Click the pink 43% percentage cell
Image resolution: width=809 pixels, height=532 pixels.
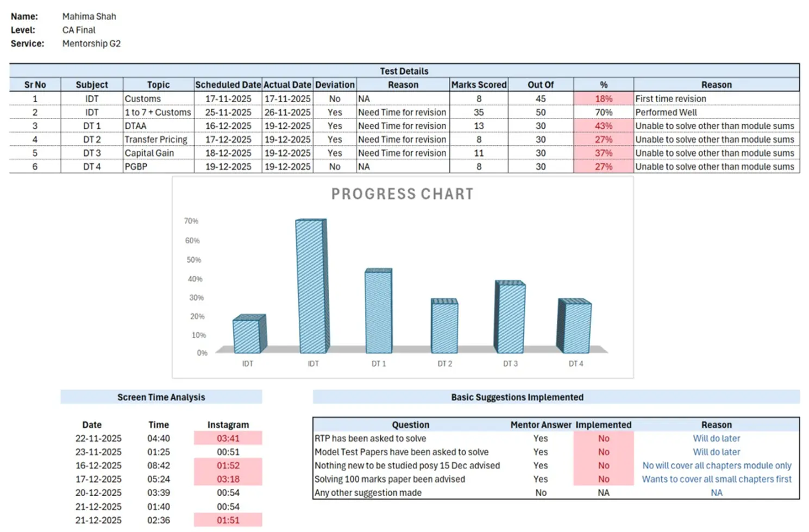click(603, 126)
